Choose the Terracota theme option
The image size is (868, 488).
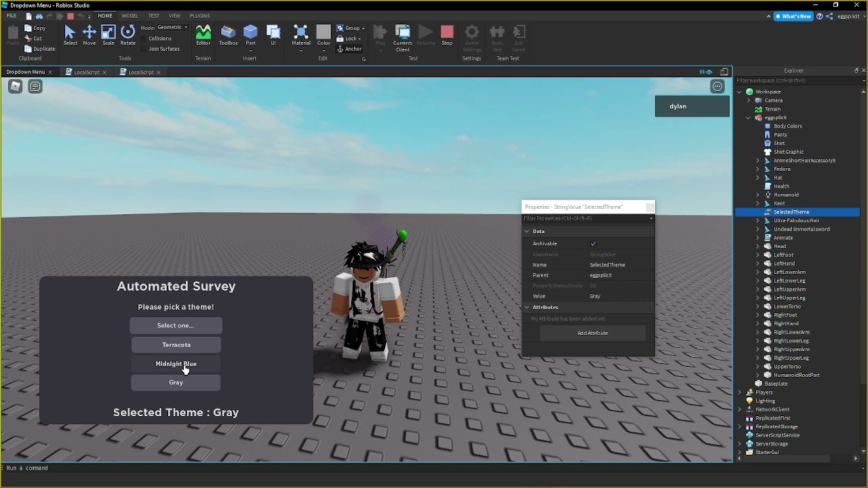click(176, 345)
